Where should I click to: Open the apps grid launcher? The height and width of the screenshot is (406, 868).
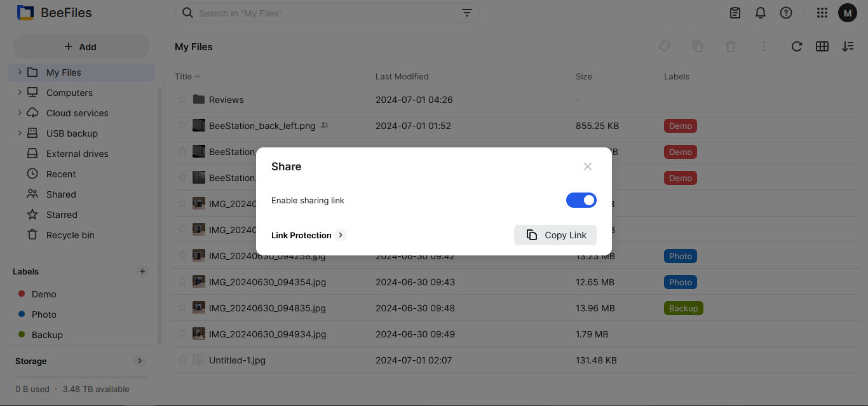tap(822, 13)
